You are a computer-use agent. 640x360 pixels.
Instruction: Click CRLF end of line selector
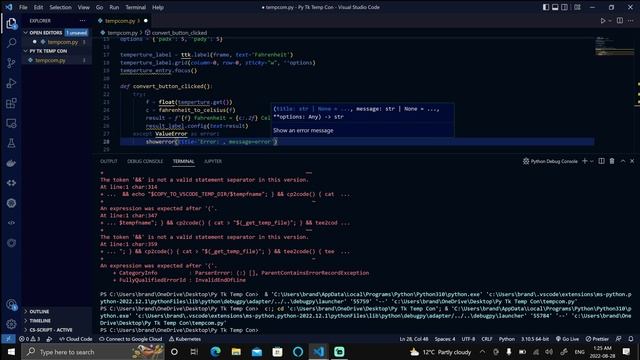pos(487,339)
